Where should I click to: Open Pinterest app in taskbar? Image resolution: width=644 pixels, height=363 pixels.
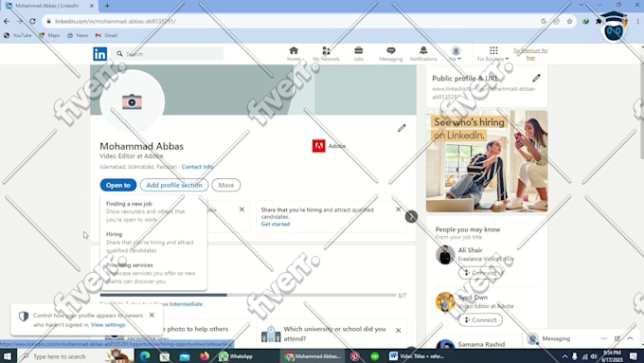point(354,356)
